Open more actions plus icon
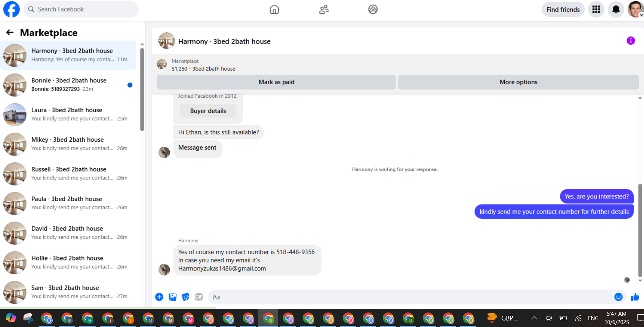 159,297
